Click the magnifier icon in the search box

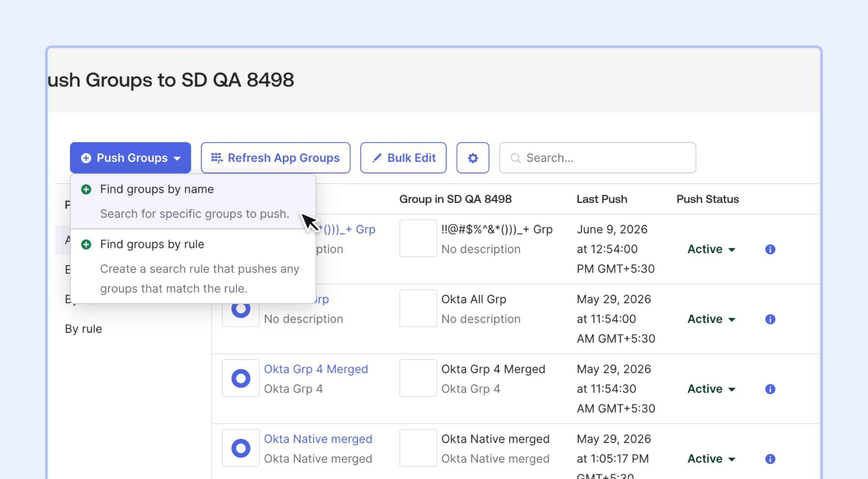(515, 158)
